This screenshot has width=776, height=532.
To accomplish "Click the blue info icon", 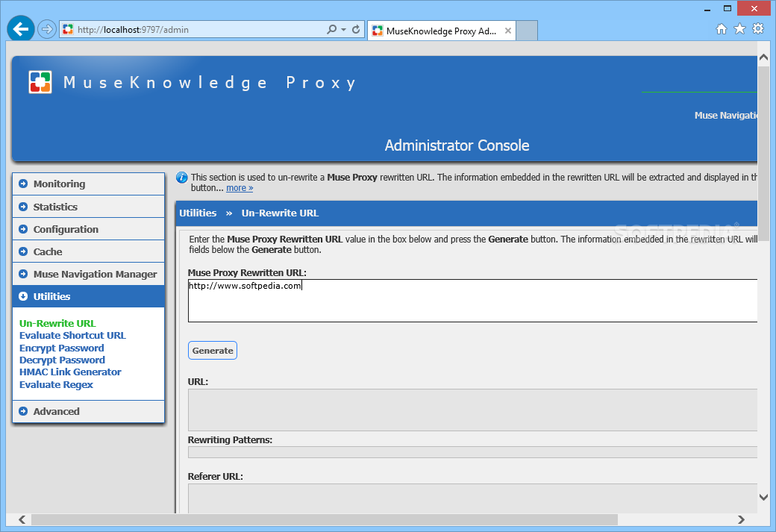I will 181,177.
